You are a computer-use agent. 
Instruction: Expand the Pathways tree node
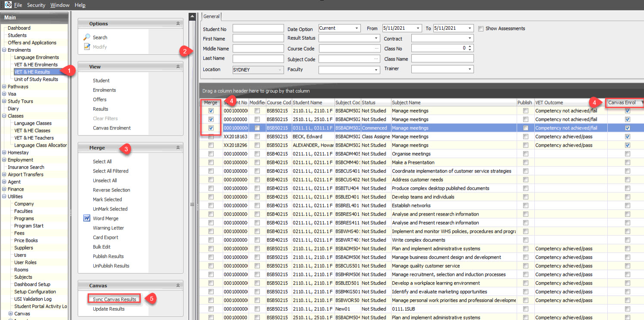[4, 87]
